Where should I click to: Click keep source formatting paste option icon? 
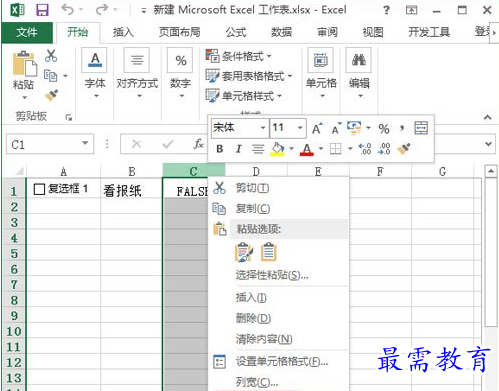click(244, 252)
